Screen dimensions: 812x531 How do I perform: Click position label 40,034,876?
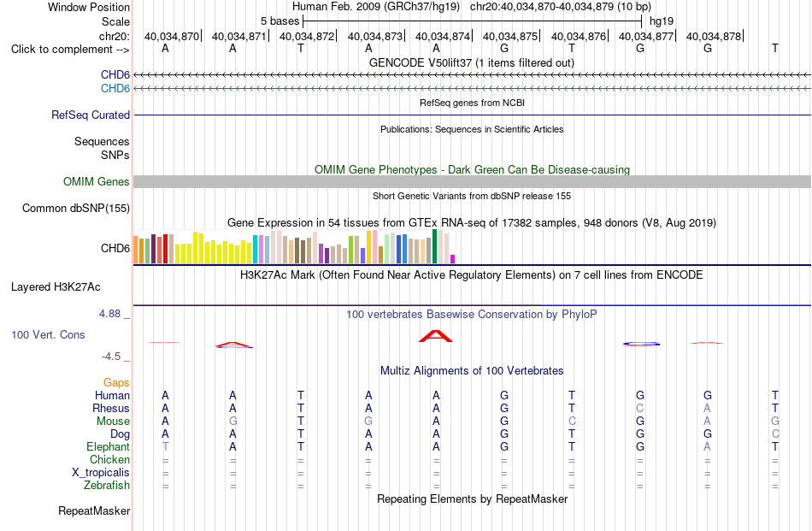pyautogui.click(x=579, y=36)
